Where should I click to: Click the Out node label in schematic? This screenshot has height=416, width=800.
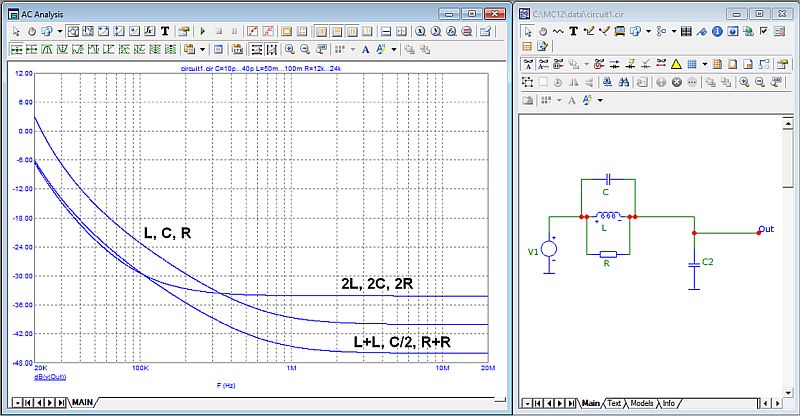pyautogui.click(x=767, y=229)
